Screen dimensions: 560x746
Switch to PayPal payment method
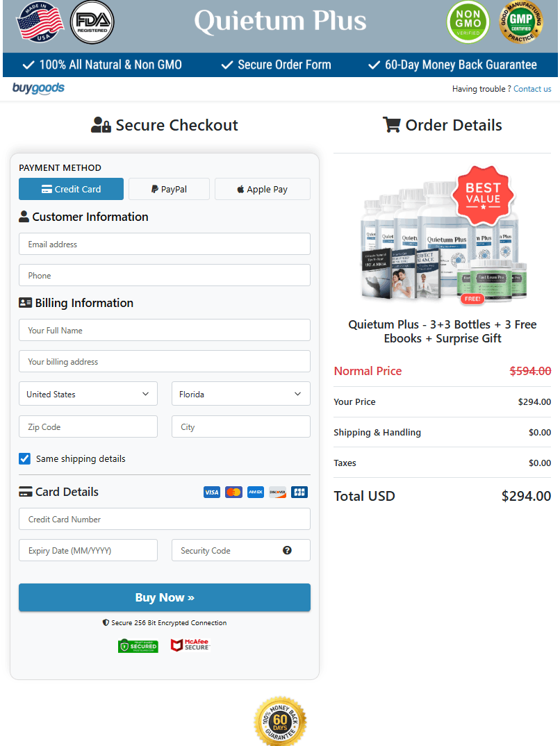[169, 189]
